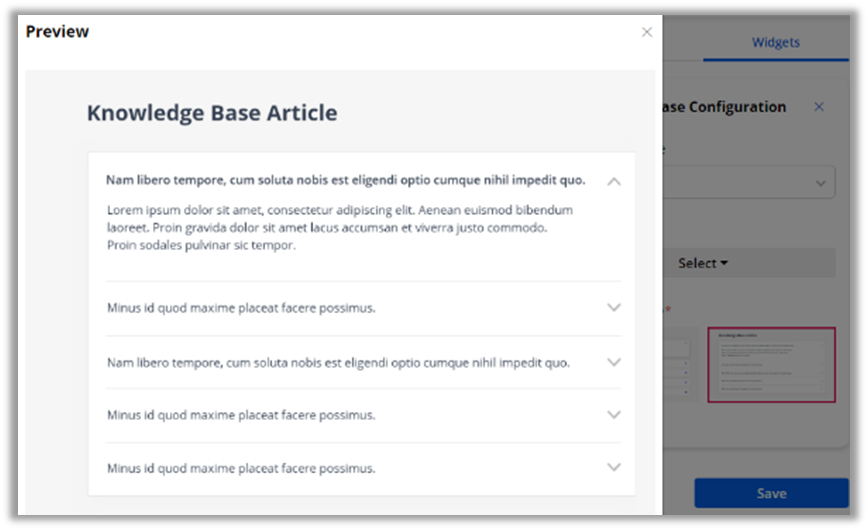
Task: Expand the last accordion item's chevron
Action: (x=614, y=468)
